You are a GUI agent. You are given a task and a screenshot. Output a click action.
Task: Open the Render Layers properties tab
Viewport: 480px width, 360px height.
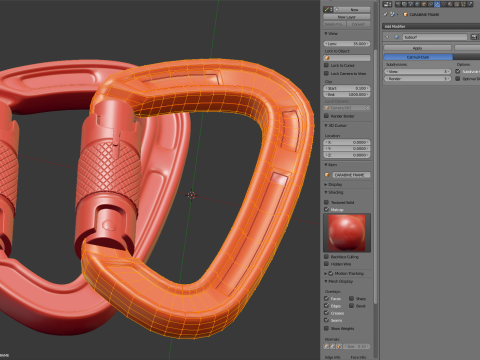coord(404,4)
